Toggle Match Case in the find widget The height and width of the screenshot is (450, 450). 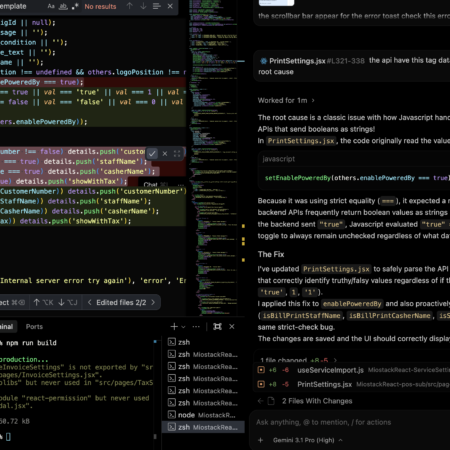coord(51,6)
